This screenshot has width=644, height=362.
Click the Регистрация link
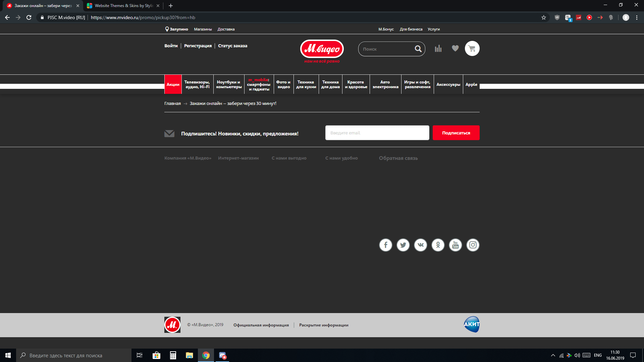click(198, 46)
